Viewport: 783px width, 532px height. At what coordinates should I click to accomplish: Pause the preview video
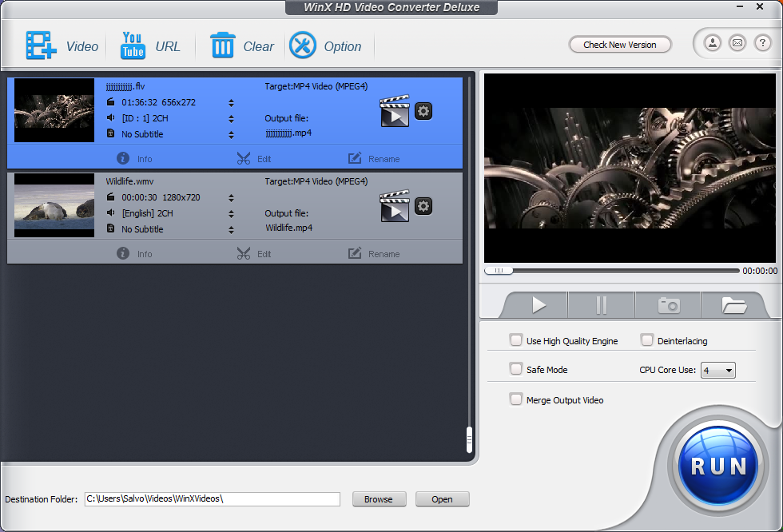coord(601,305)
